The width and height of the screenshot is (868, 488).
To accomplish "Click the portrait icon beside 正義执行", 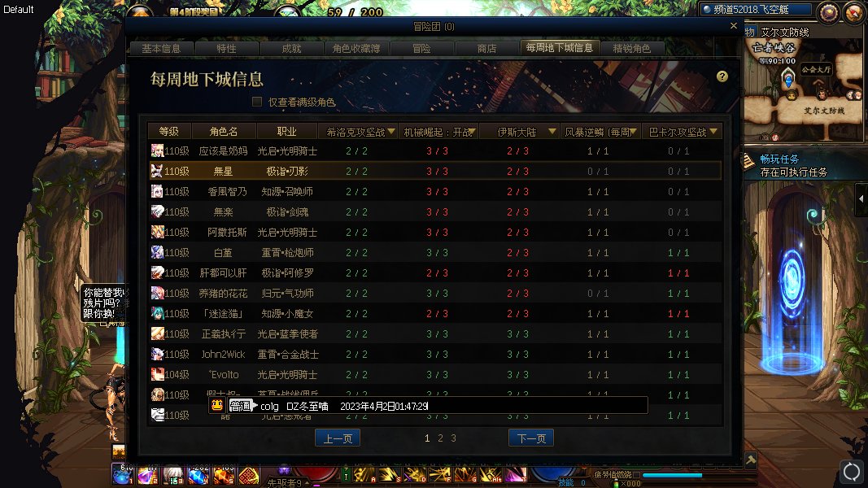I will point(157,333).
